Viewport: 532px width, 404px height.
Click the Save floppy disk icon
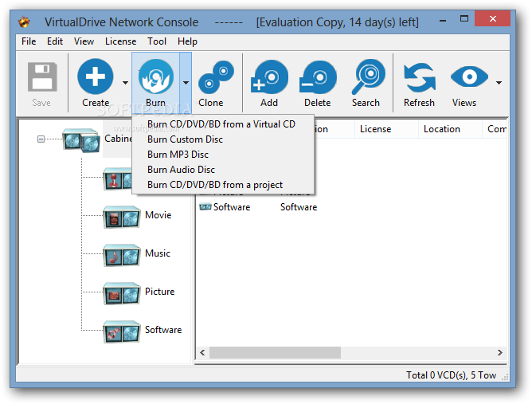pos(42,76)
